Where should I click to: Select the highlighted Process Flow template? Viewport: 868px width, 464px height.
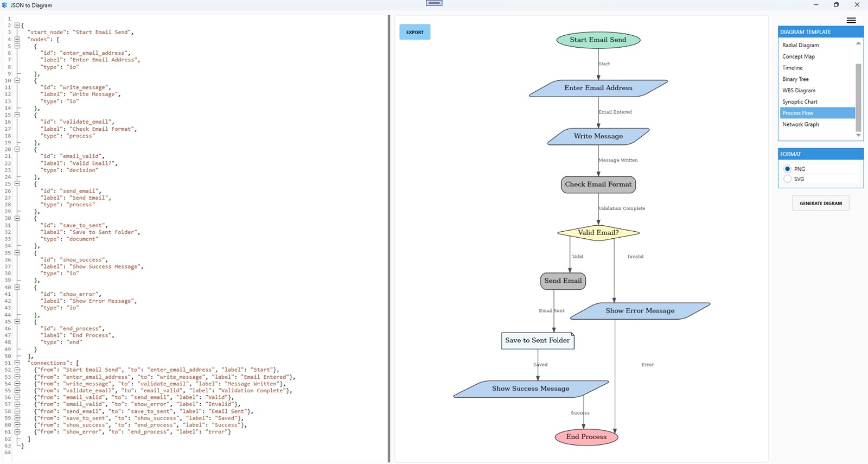pyautogui.click(x=817, y=113)
